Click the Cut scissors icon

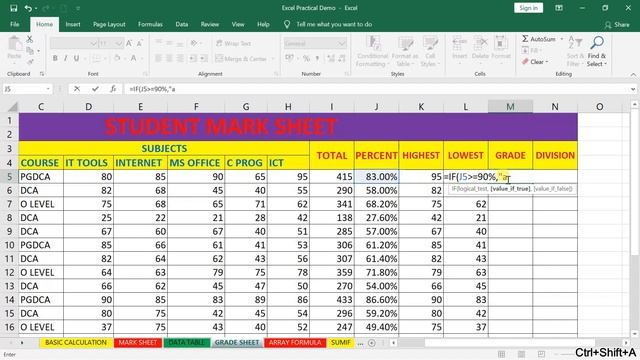coord(30,40)
